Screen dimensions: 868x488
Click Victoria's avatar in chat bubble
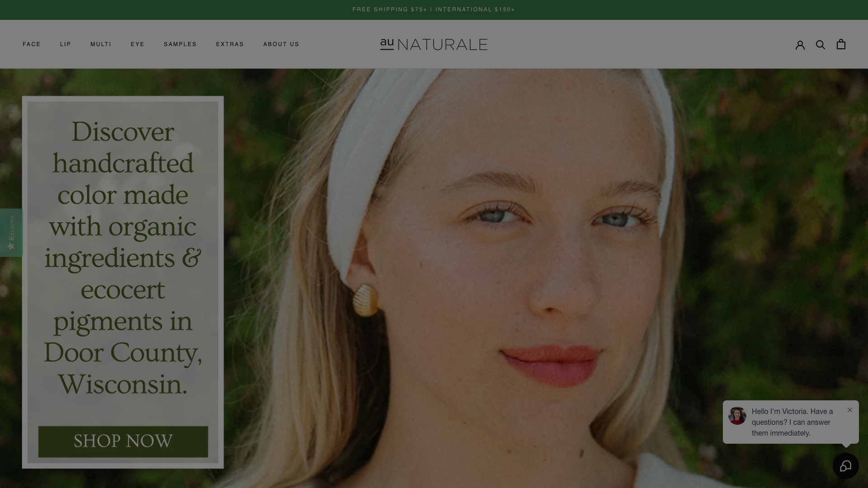(737, 416)
